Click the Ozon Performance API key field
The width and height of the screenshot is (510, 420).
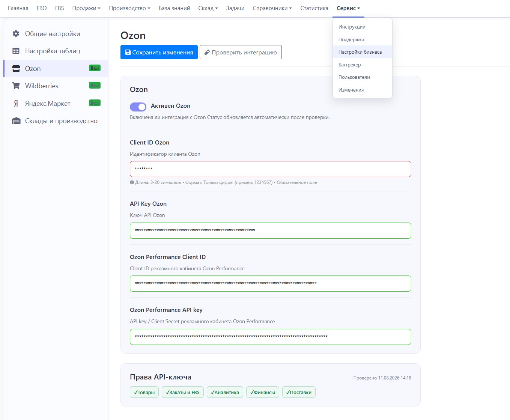271,337
